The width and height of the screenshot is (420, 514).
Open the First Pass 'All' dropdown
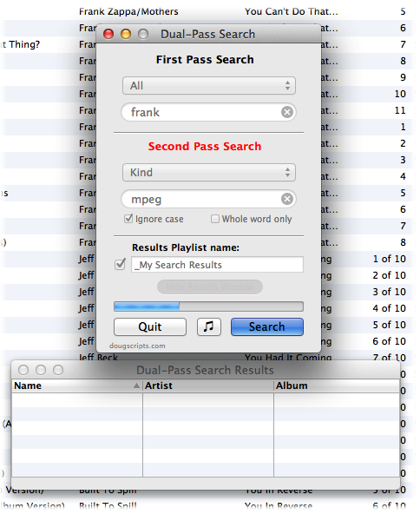point(209,86)
